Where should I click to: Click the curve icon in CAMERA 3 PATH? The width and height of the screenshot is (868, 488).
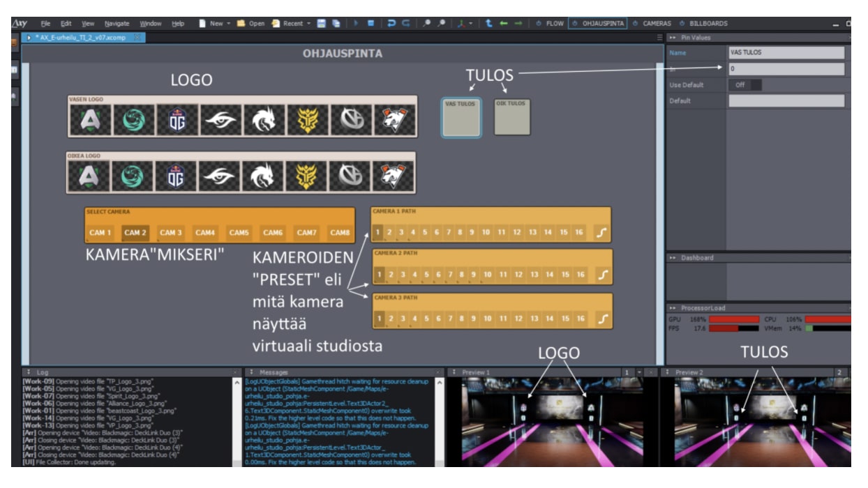pos(603,319)
